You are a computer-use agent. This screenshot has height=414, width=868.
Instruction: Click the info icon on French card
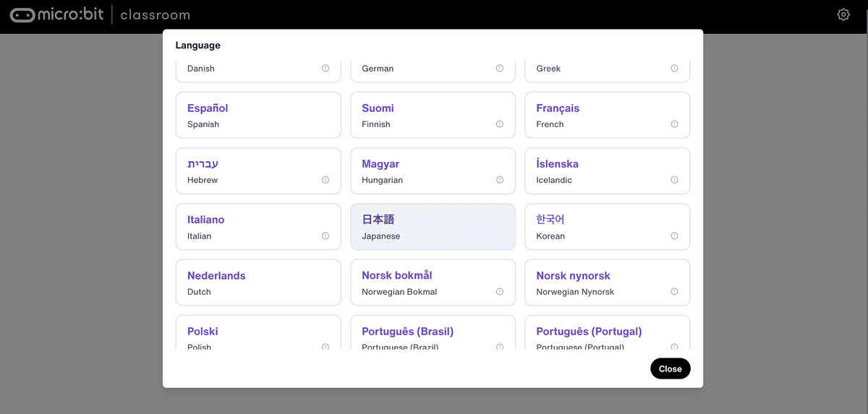click(x=674, y=124)
